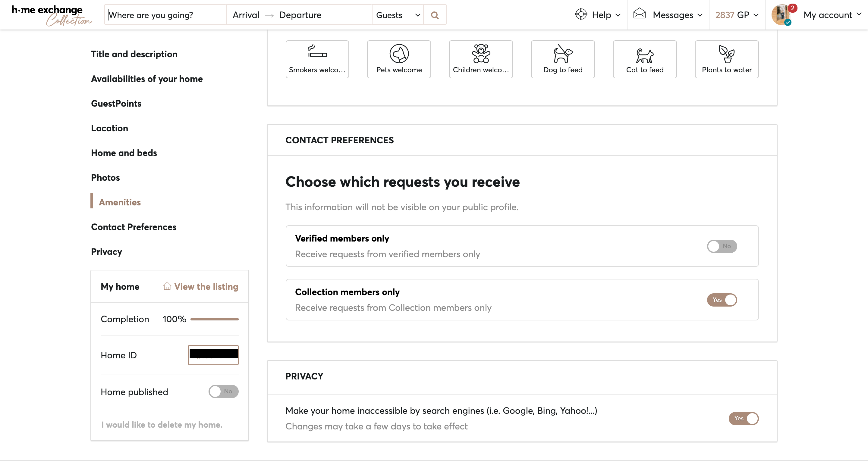Expand the Help menu
Viewport: 868px width, 474px height.
pyautogui.click(x=598, y=15)
